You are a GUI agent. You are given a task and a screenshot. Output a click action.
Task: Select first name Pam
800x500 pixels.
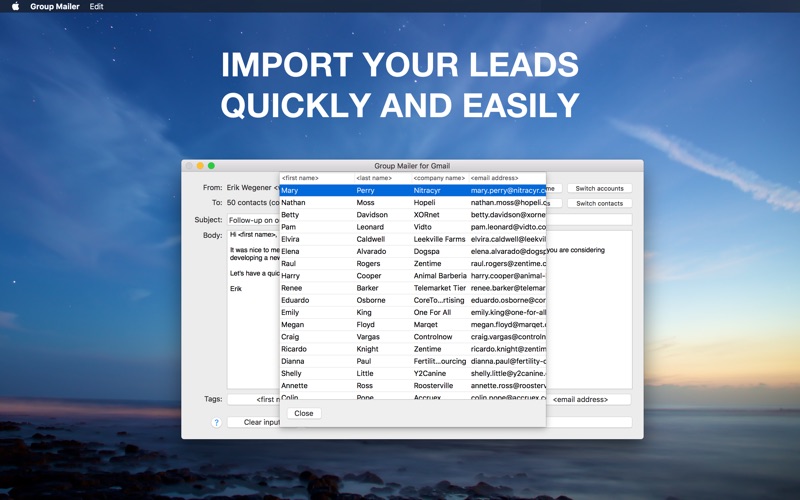(288, 227)
